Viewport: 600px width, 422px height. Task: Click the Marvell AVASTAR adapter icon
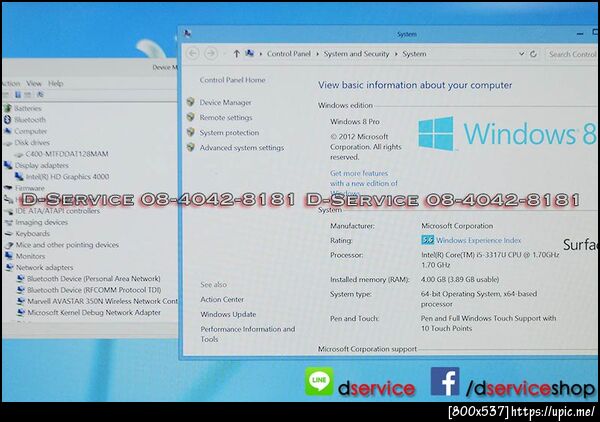(x=21, y=301)
